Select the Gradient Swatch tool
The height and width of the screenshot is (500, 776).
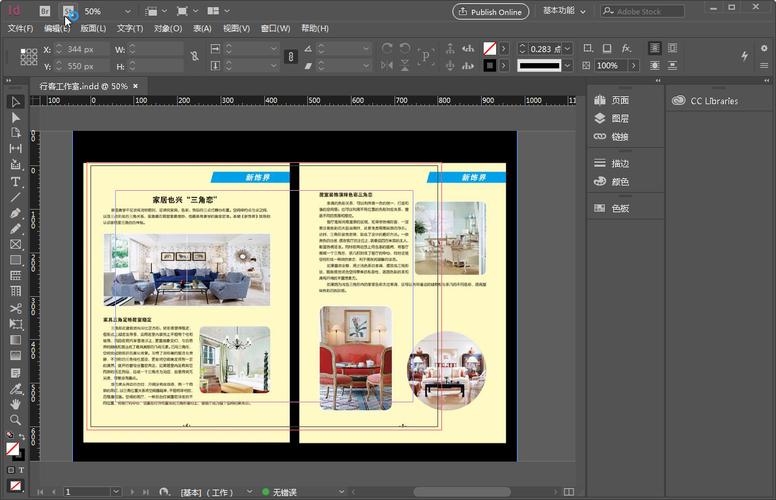[x=15, y=340]
